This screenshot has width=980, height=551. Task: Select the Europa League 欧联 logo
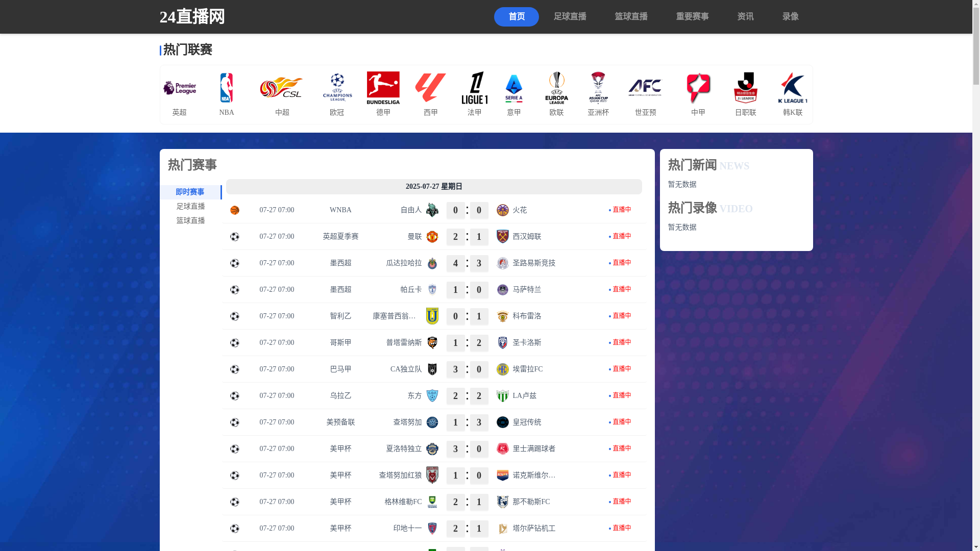[x=556, y=88]
